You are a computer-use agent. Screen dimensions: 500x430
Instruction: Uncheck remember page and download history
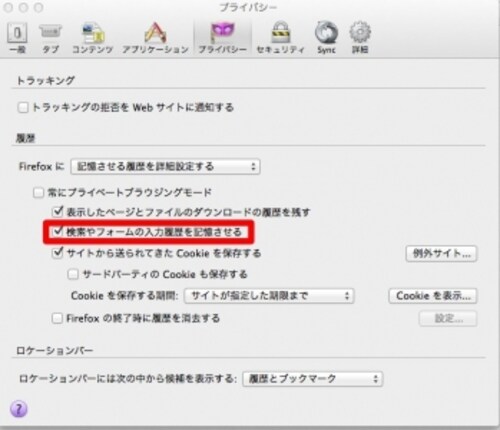point(58,212)
